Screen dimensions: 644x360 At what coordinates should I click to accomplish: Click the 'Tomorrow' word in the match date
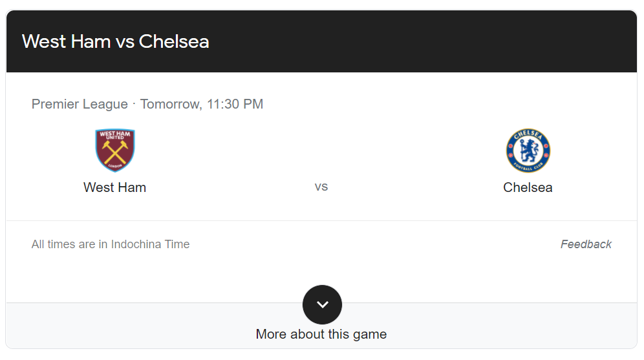tap(171, 104)
